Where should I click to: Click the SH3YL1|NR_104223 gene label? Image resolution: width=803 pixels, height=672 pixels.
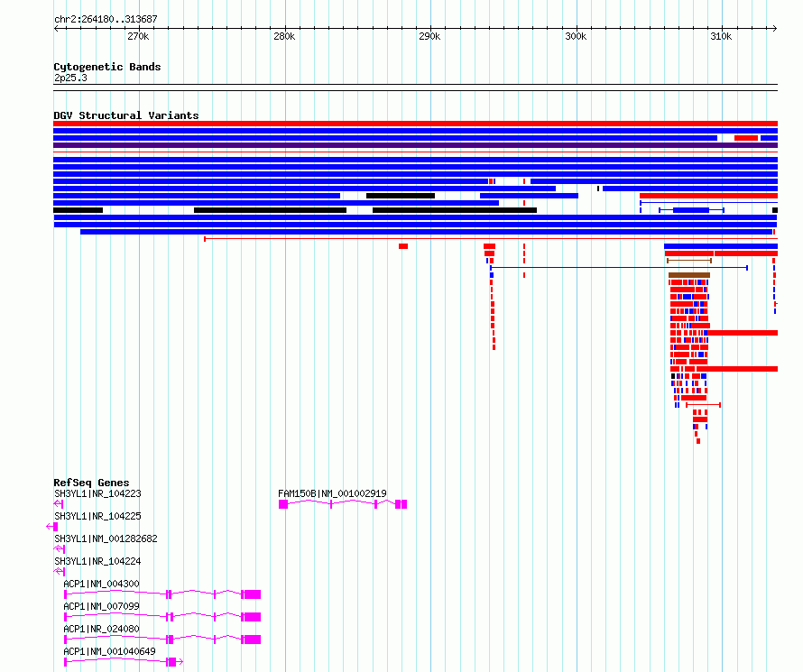pyautogui.click(x=97, y=493)
